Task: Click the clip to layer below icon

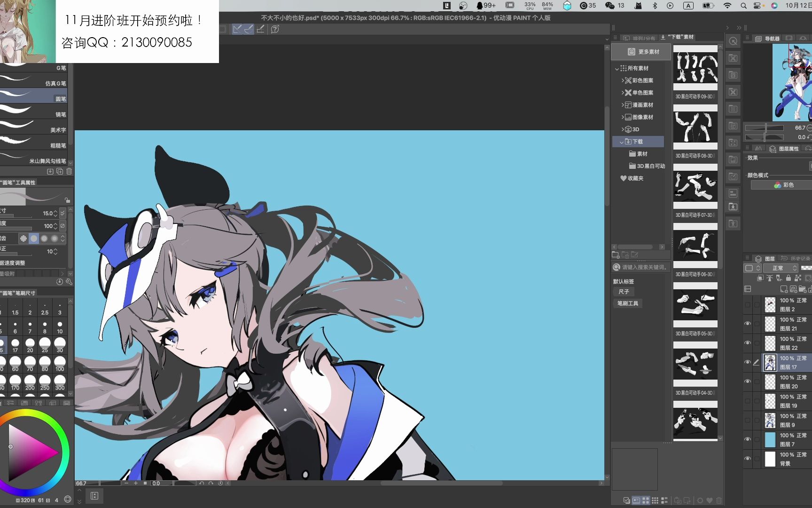Action: (760, 278)
